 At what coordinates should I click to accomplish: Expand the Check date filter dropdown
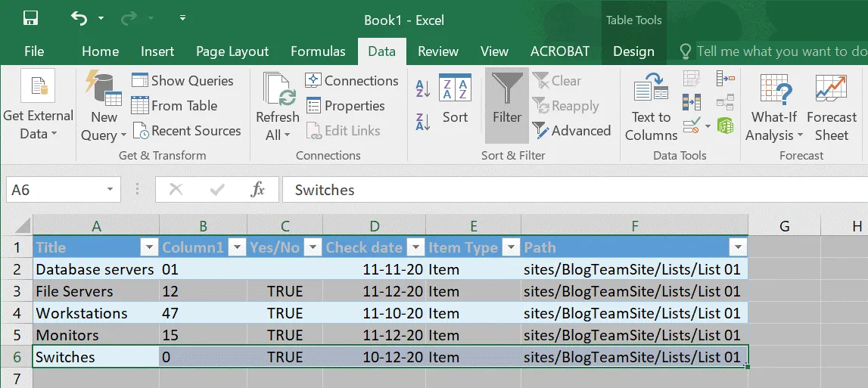tap(414, 247)
